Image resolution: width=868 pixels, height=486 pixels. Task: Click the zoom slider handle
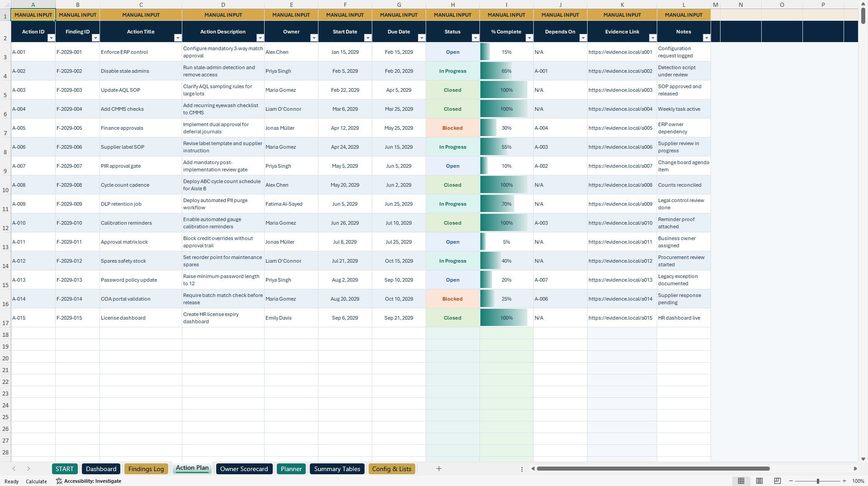click(x=818, y=481)
